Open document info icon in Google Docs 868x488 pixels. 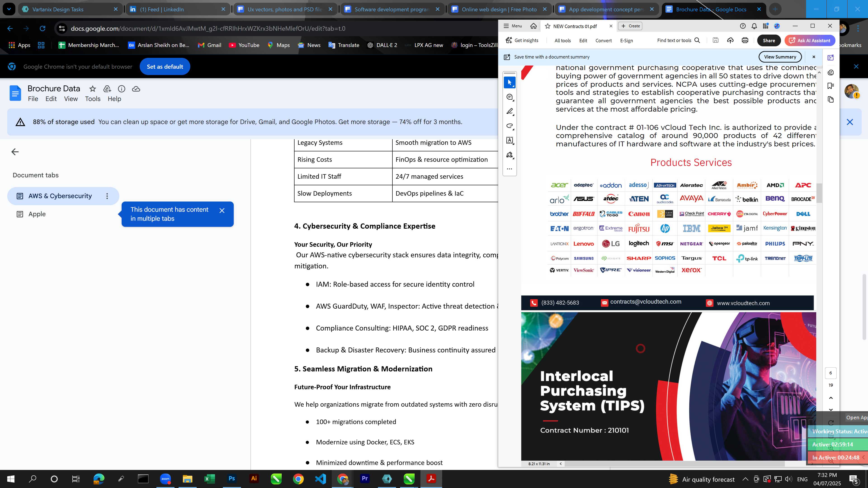(122, 89)
